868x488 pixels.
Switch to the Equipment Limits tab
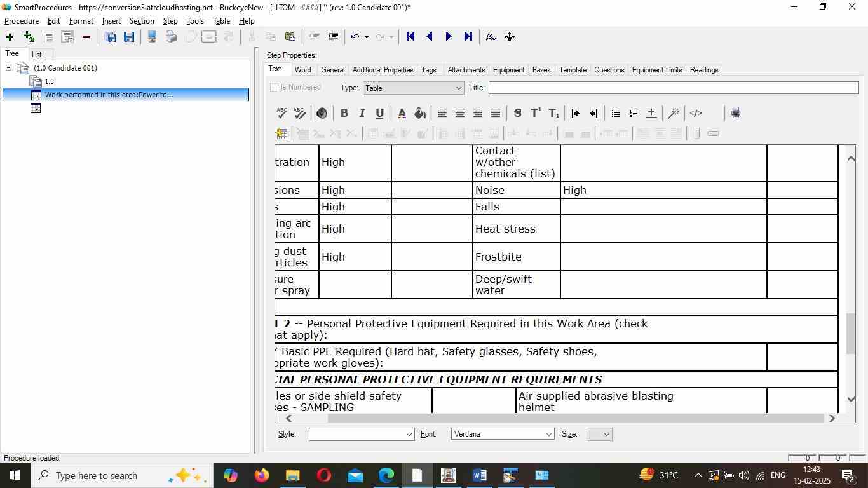point(657,70)
